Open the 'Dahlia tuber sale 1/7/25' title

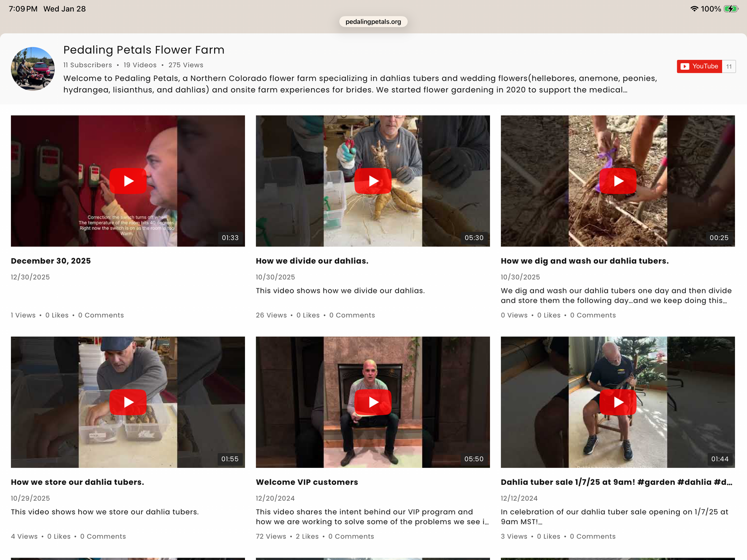pos(617,482)
